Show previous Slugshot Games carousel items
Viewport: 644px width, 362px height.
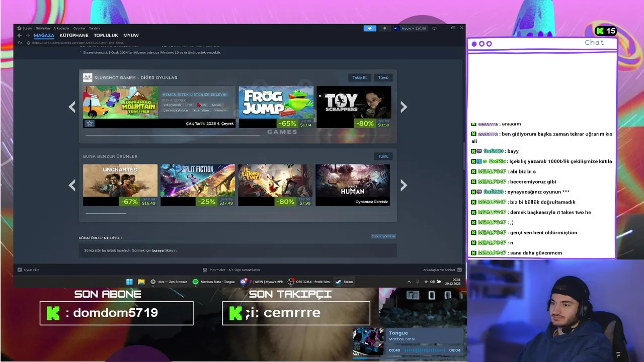[x=72, y=107]
